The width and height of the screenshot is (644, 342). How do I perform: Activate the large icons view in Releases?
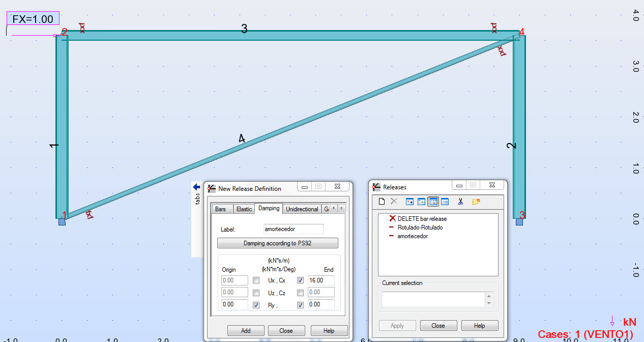click(410, 201)
